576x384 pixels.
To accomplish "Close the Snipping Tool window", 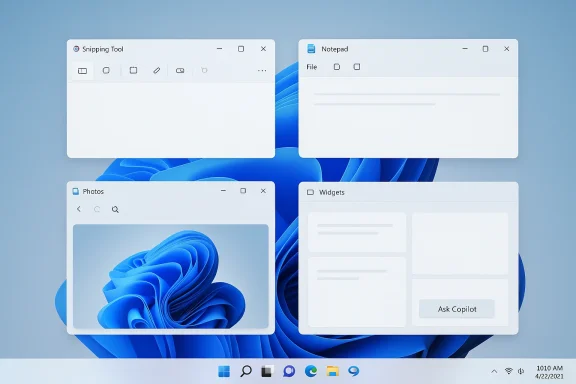I will pyautogui.click(x=263, y=49).
